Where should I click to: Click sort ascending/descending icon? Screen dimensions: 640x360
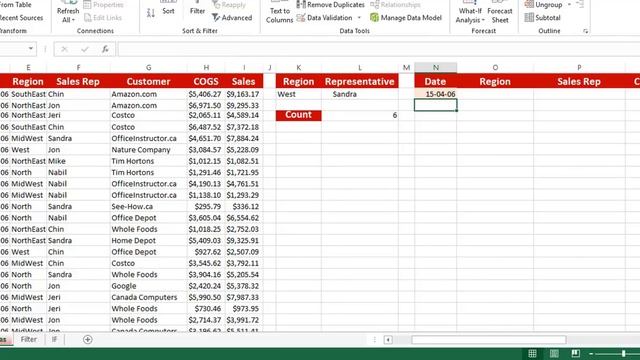tap(151, 12)
